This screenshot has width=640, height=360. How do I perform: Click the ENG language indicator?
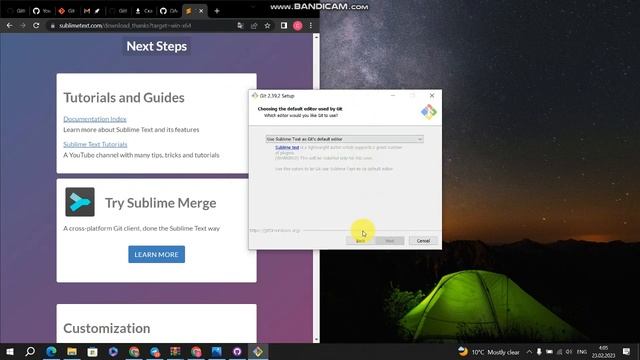(x=582, y=352)
